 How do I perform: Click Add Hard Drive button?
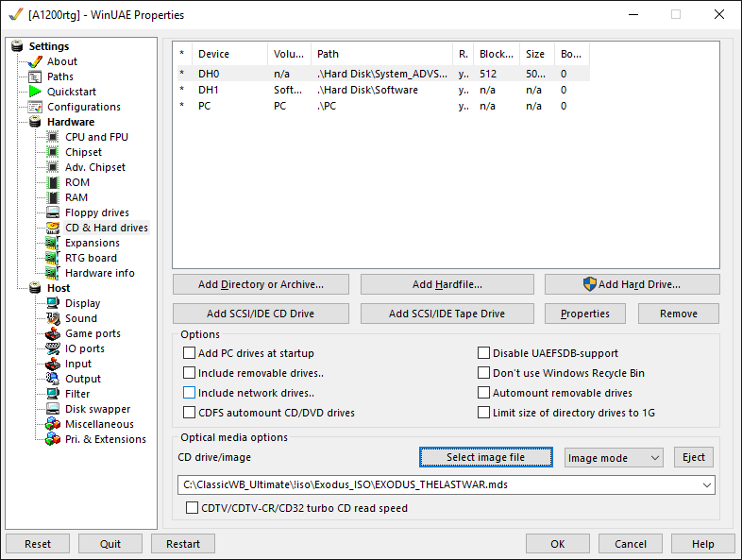click(x=632, y=284)
